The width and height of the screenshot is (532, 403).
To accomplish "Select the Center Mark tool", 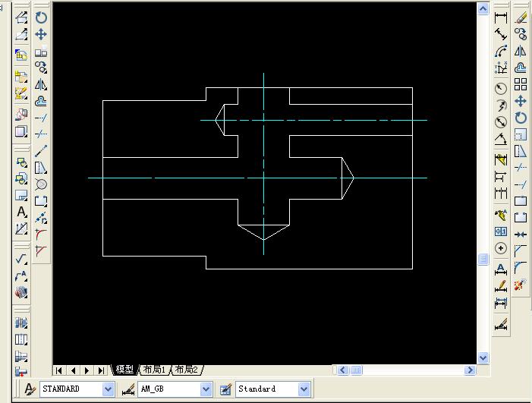I will click(500, 248).
